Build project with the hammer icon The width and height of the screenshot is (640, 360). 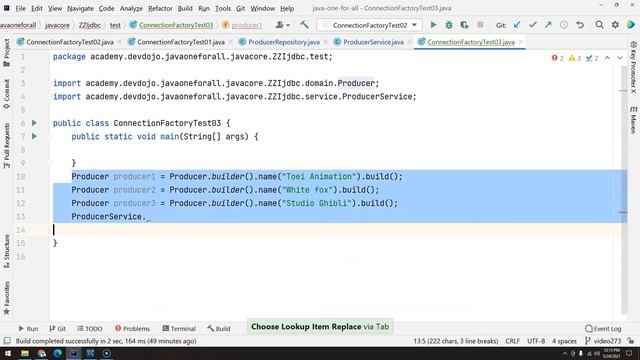tap(304, 25)
